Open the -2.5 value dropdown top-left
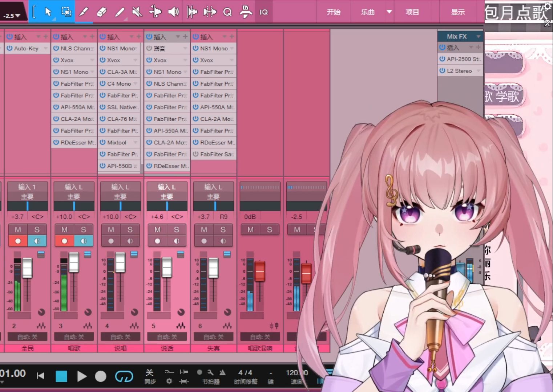The width and height of the screenshot is (553, 392). [x=12, y=16]
